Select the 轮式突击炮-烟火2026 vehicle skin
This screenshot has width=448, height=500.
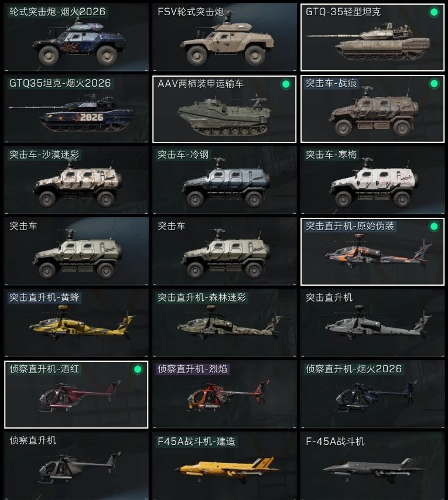point(76,37)
